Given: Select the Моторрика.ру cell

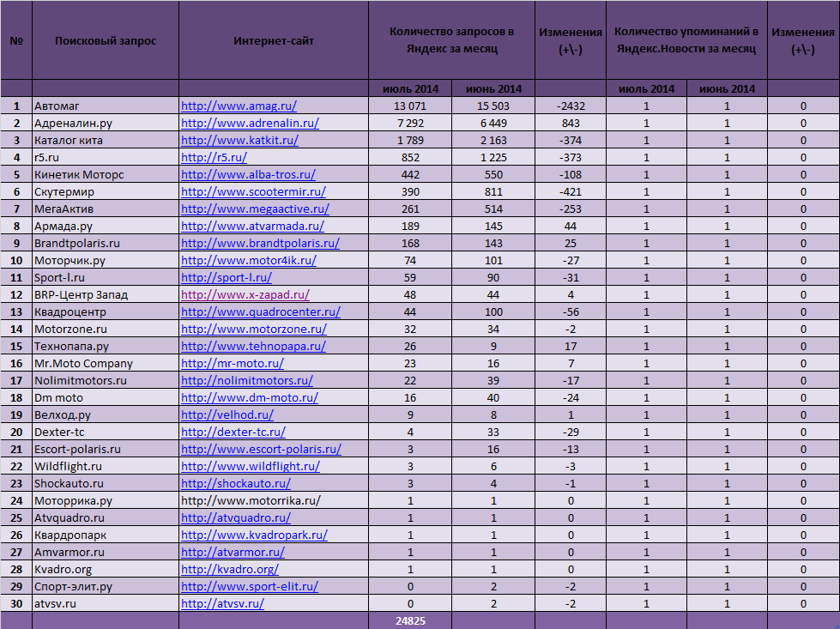Looking at the screenshot, I should click(106, 500).
